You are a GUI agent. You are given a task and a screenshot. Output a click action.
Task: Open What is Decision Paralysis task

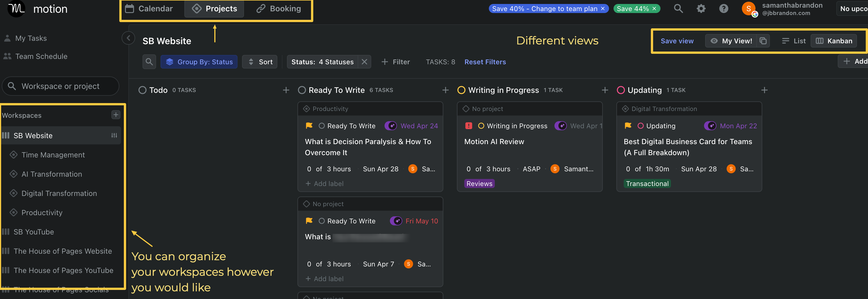click(368, 147)
